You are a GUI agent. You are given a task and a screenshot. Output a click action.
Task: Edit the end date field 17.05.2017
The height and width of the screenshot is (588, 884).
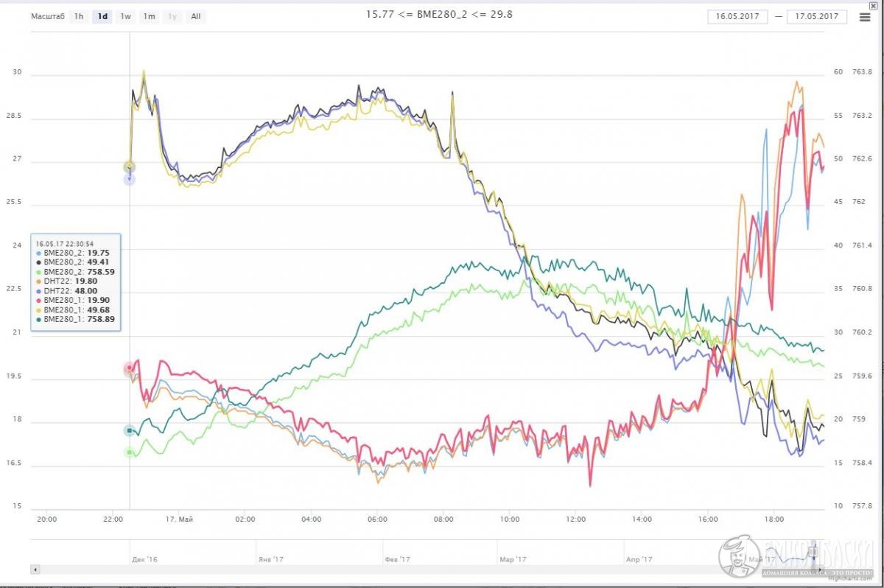(x=817, y=16)
